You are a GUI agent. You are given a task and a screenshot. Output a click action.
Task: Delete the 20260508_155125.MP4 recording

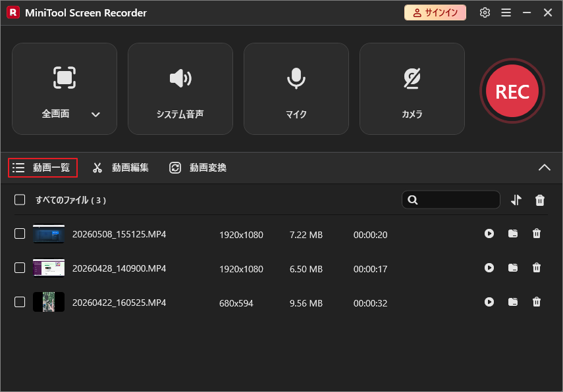tap(537, 234)
